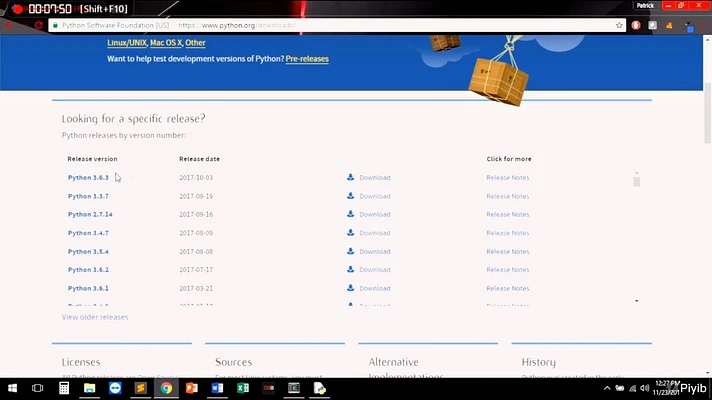
Task: Click the page vertical scrollbar thumb
Action: [x=708, y=113]
